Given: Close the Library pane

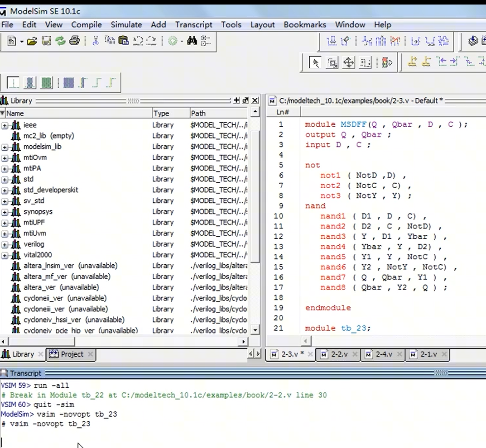Looking at the screenshot, I should coord(255,100).
